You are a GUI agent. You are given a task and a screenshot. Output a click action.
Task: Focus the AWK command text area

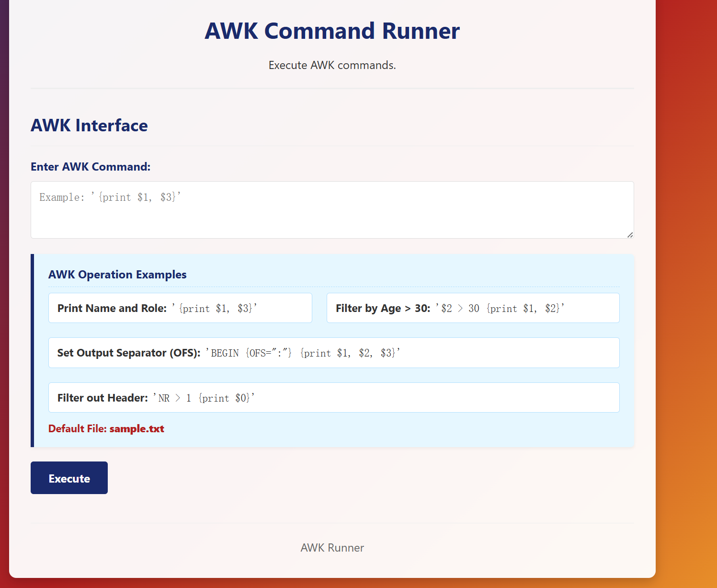332,210
